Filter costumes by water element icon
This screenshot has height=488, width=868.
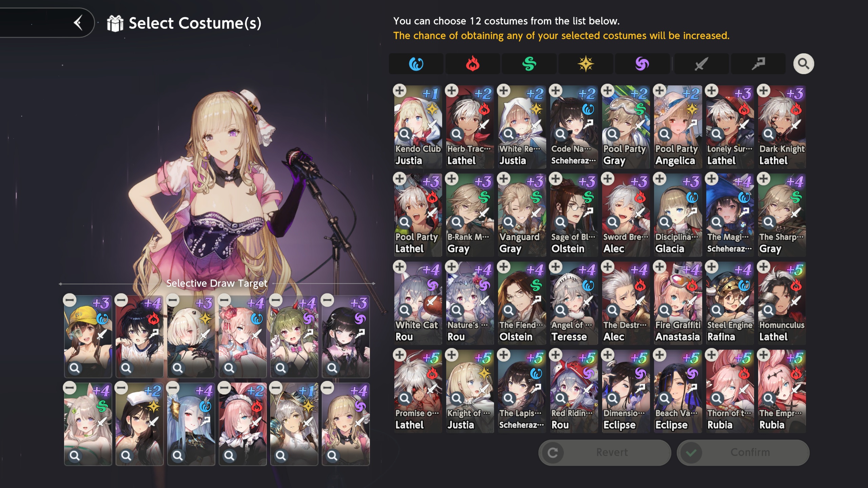[x=416, y=64]
